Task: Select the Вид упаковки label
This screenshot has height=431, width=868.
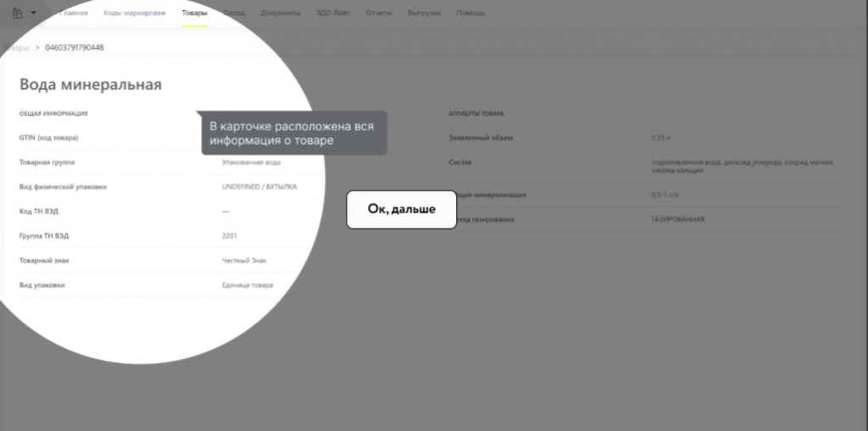Action: tap(42, 285)
